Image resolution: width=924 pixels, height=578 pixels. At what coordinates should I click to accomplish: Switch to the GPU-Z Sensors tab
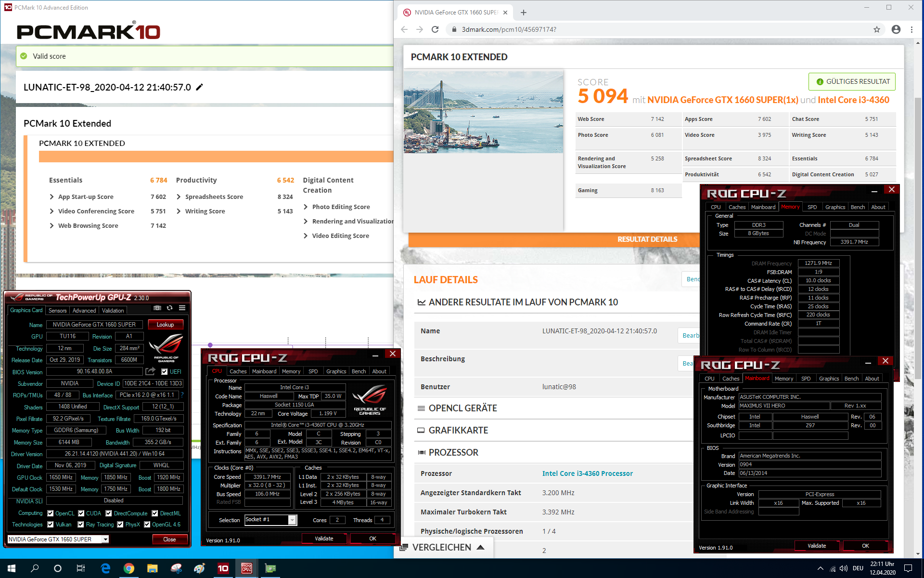[57, 311]
